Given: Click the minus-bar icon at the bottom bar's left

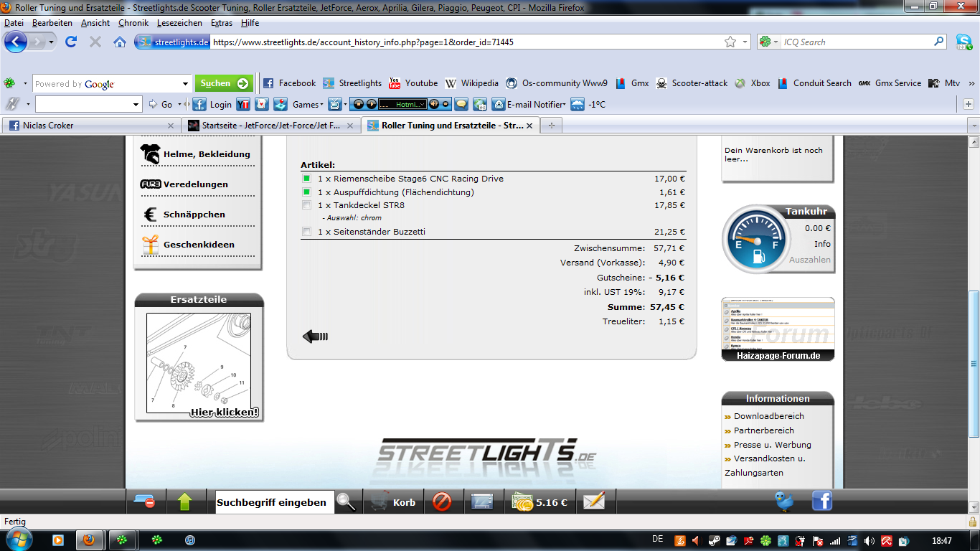Looking at the screenshot, I should [x=145, y=501].
